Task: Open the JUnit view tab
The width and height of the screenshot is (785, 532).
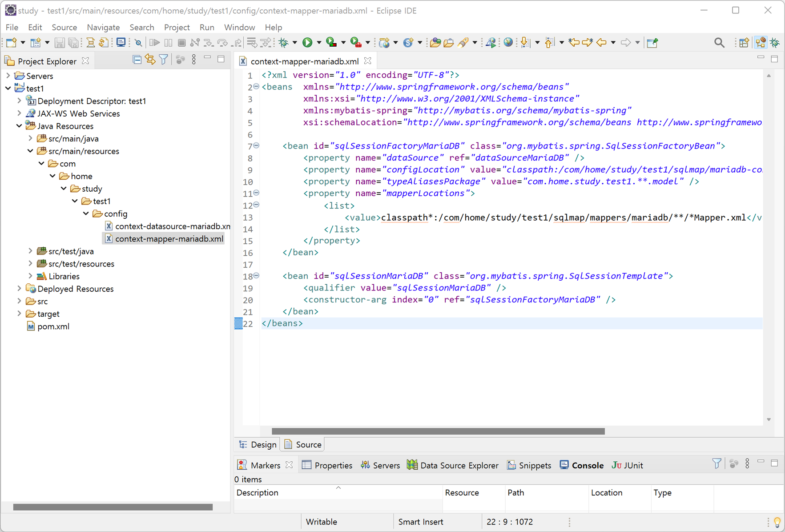Action: (627, 465)
